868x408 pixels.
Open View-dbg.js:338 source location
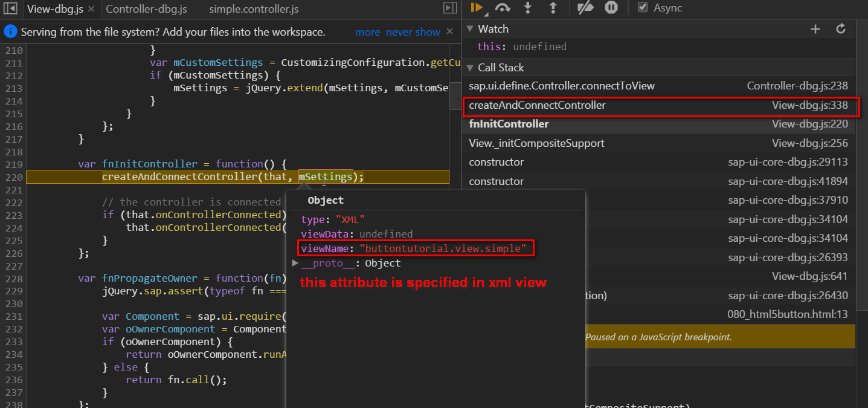click(810, 105)
